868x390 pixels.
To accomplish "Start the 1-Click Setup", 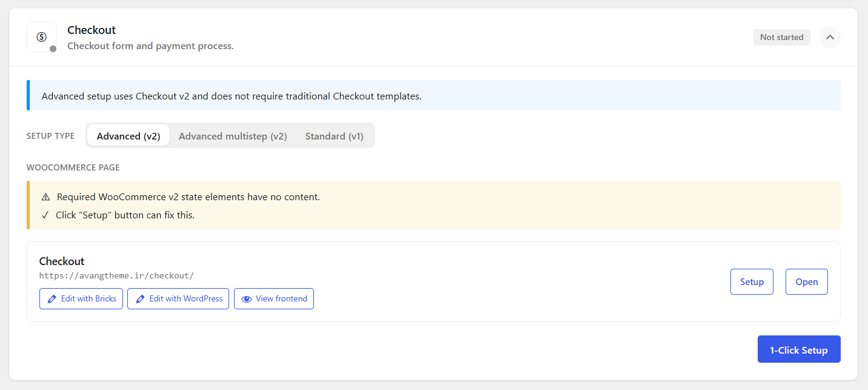I will [799, 349].
